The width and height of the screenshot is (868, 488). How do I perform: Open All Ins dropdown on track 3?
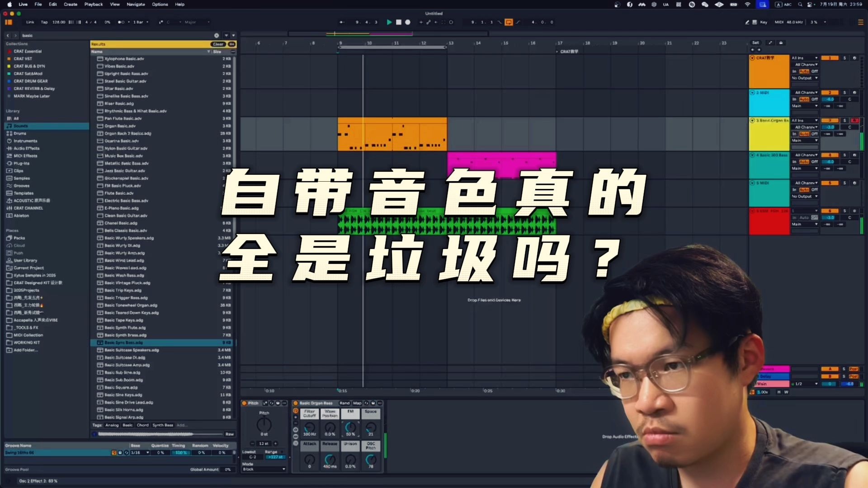(x=805, y=121)
